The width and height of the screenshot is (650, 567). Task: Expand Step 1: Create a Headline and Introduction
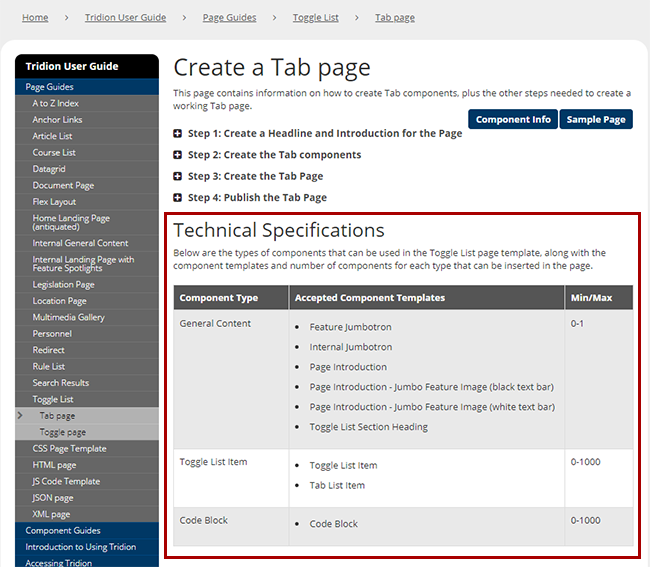tap(324, 133)
